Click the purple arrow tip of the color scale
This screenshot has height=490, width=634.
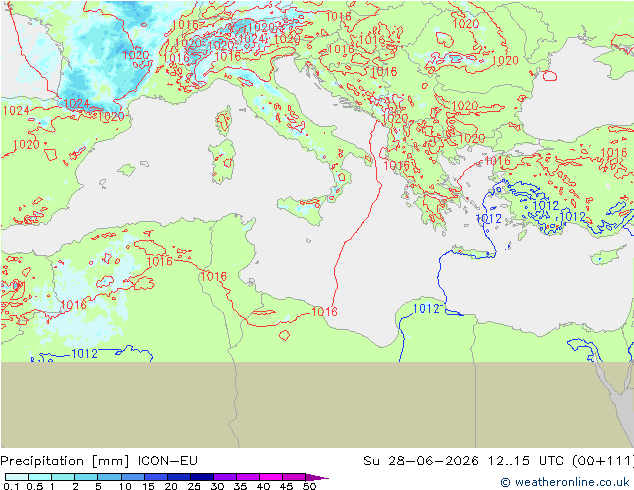pyautogui.click(x=318, y=477)
